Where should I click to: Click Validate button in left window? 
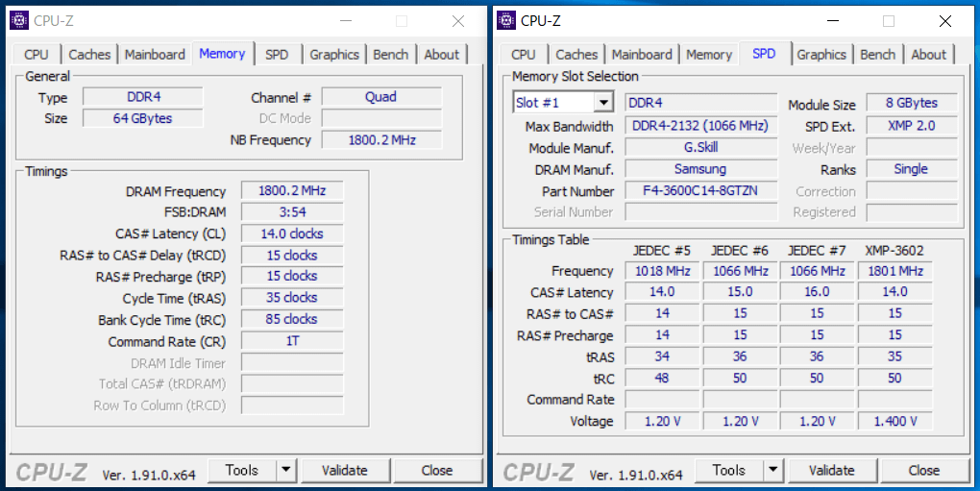pyautogui.click(x=345, y=471)
